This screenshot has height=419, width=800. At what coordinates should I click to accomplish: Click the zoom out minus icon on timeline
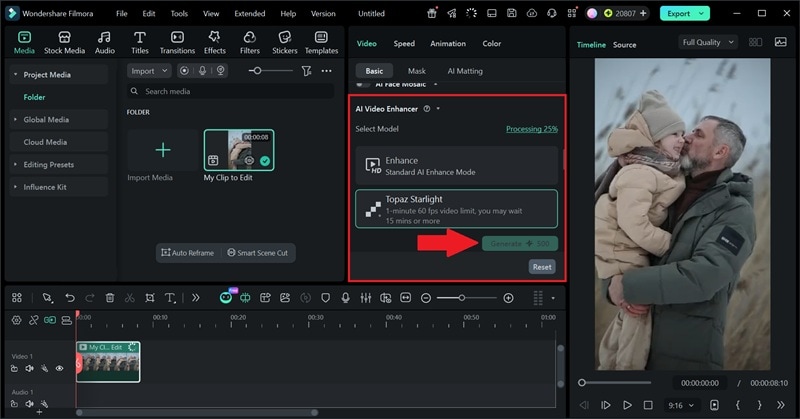(426, 298)
